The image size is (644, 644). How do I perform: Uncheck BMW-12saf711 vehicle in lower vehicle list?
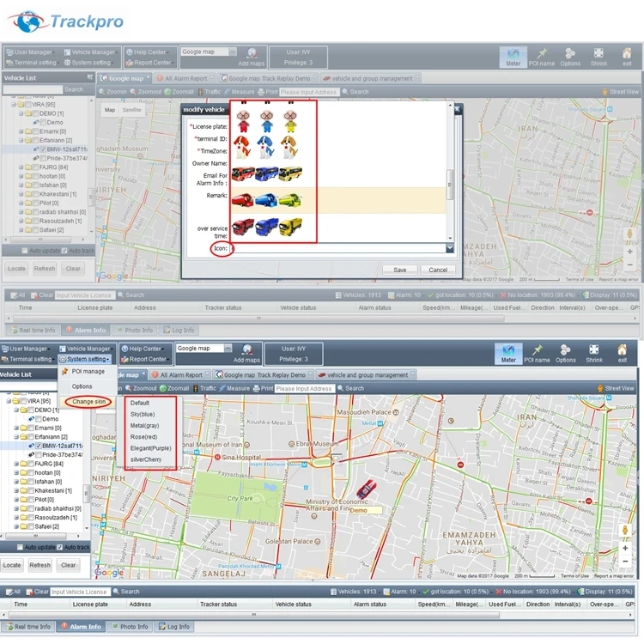coord(38,446)
